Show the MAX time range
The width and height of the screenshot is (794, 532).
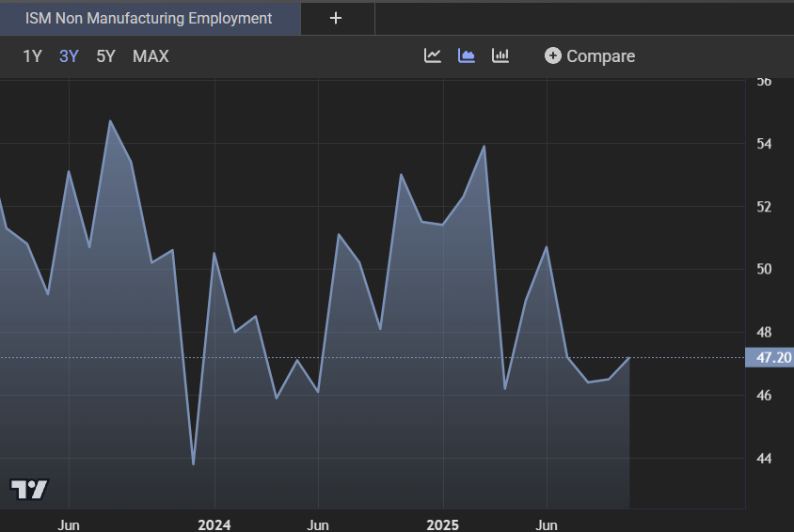coord(151,56)
